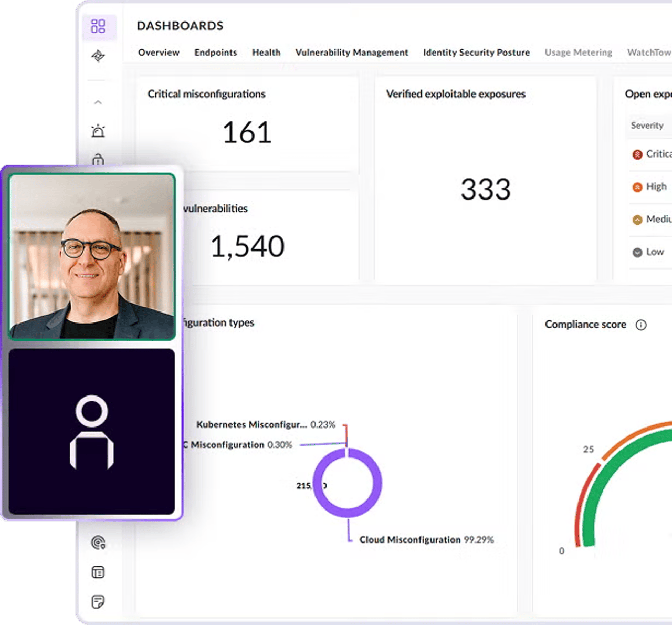672x625 pixels.
Task: Switch to the Overview tab
Action: 159,53
